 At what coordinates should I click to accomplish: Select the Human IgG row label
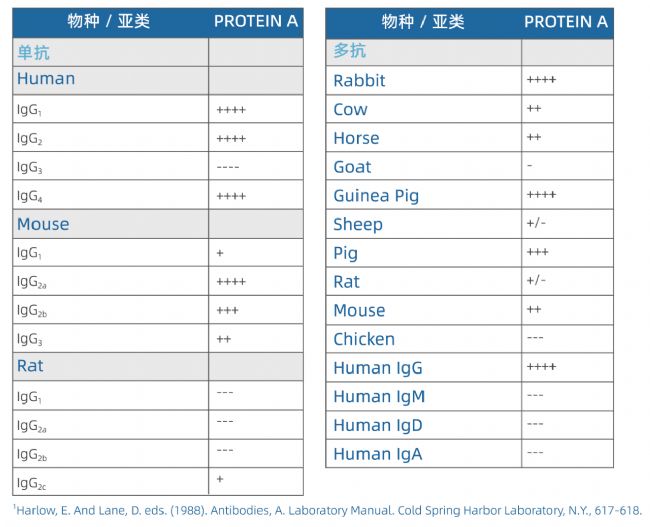click(378, 368)
